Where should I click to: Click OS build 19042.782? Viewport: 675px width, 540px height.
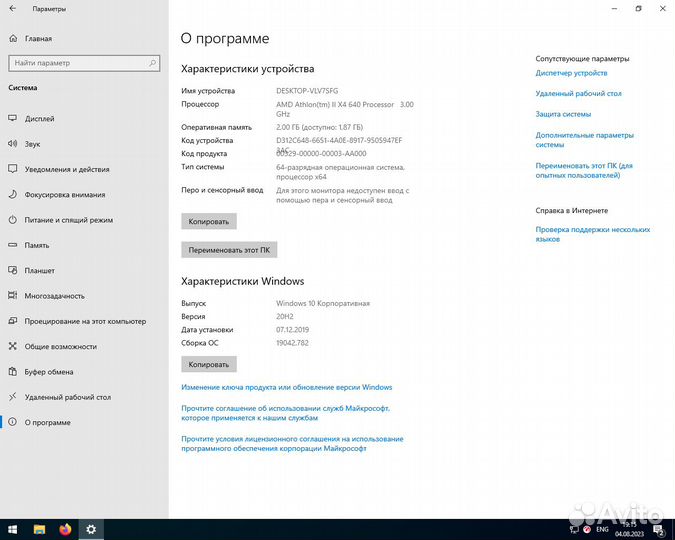click(292, 343)
